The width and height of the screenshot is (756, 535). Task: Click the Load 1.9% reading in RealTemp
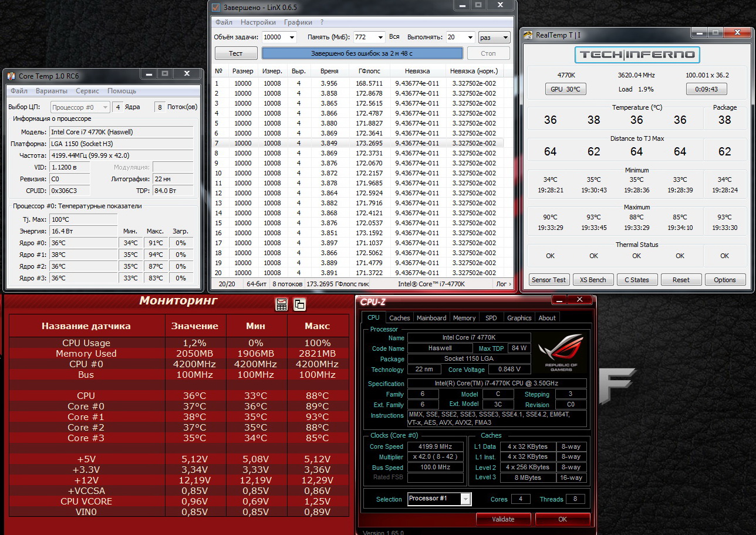pyautogui.click(x=636, y=89)
